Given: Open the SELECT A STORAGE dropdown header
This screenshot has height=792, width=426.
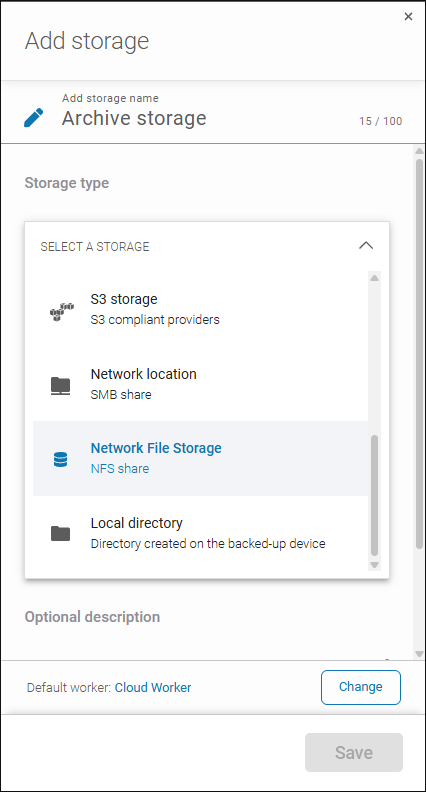Looking at the screenshot, I should coord(207,246).
